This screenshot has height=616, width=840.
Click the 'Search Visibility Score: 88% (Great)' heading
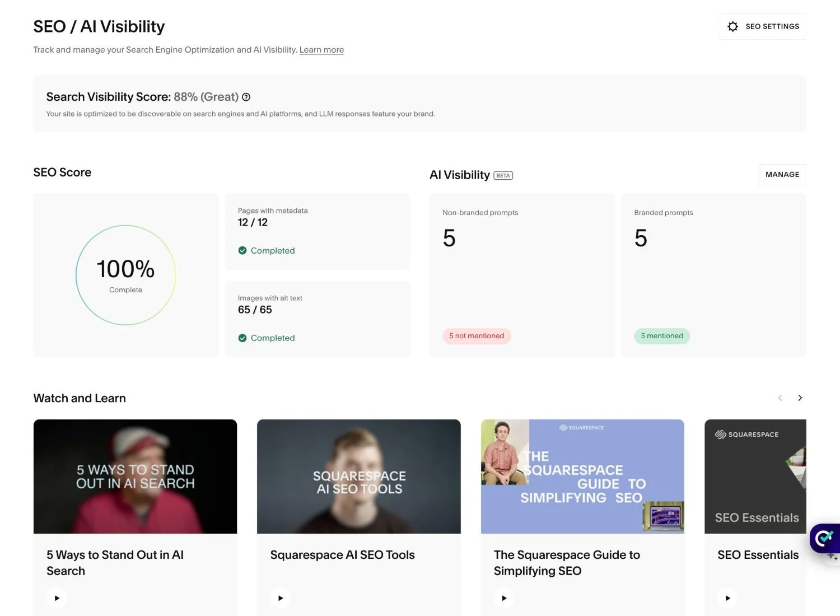coord(143,97)
